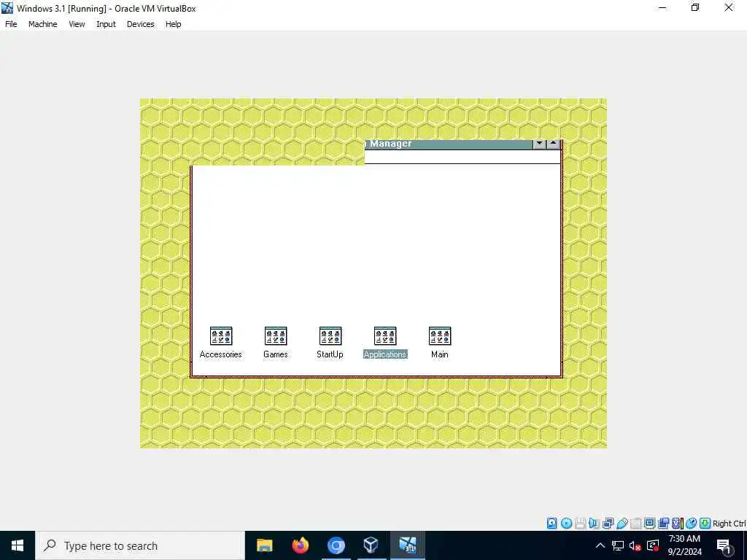
Task: Restore down the VirtualBox window
Action: (x=695, y=8)
